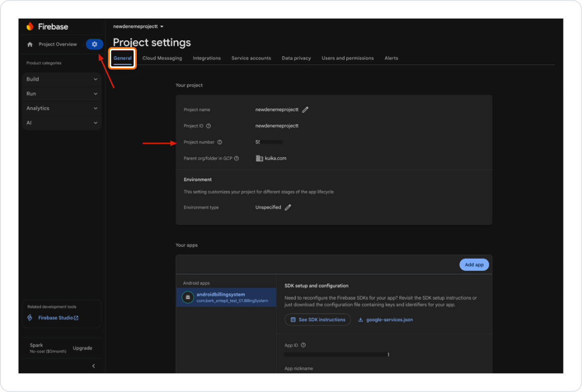582x392 pixels.
Task: Click the Firebase Studio logo icon
Action: coord(30,318)
